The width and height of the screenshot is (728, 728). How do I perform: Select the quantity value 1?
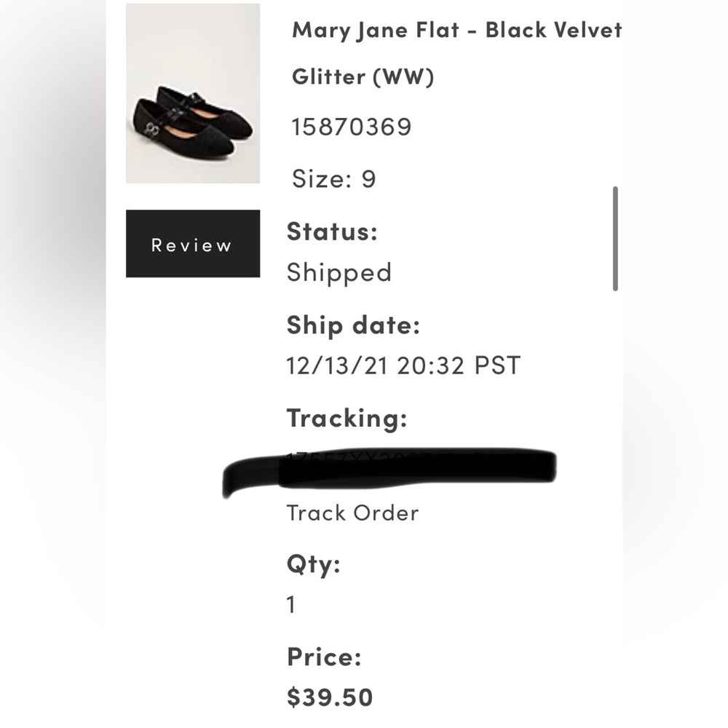click(x=290, y=604)
